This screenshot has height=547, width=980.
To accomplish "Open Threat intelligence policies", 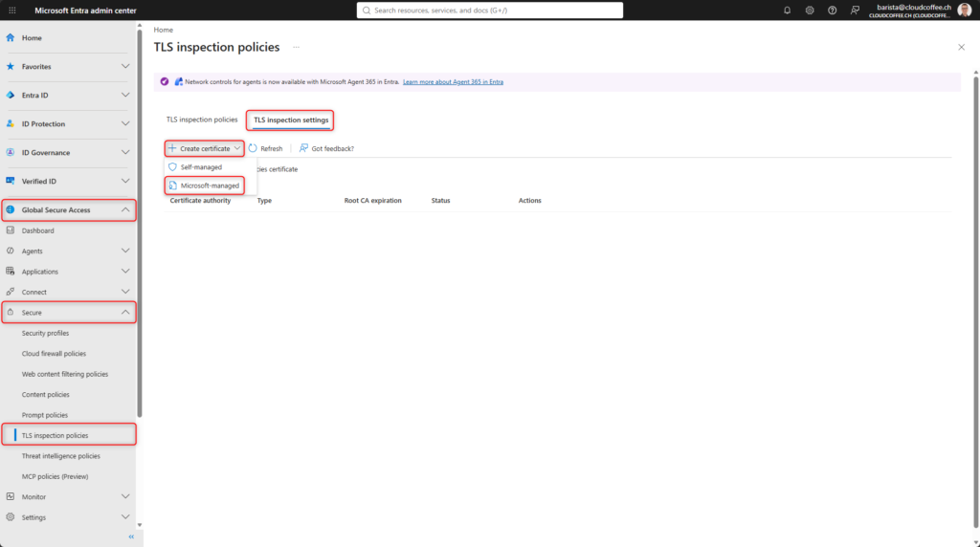I will (x=60, y=456).
